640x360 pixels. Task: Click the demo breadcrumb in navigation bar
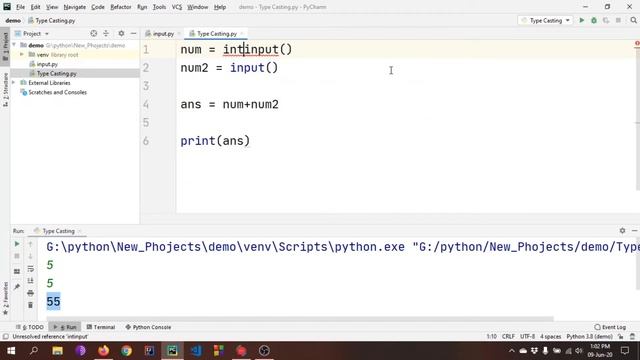13,20
